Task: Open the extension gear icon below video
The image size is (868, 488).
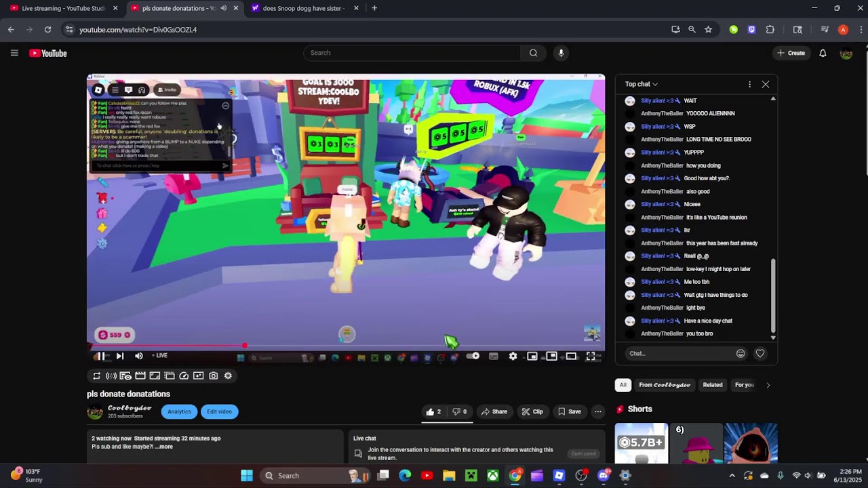Action: (228, 375)
